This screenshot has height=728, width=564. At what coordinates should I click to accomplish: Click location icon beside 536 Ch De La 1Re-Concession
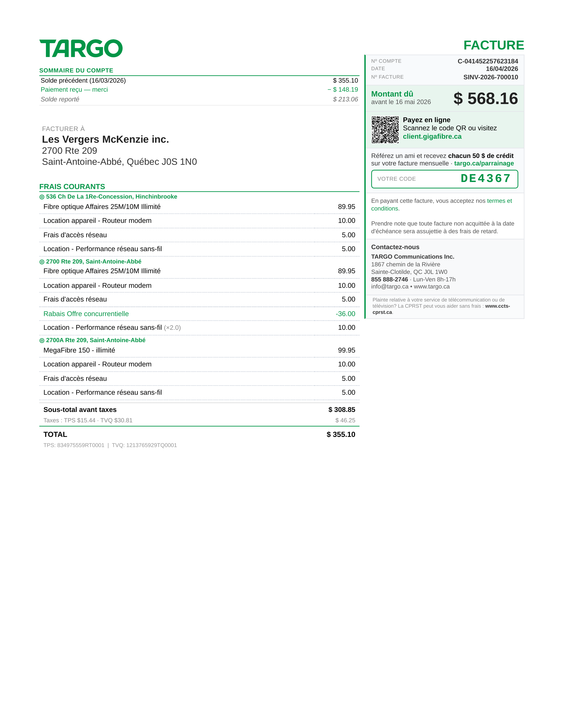(x=42, y=197)
